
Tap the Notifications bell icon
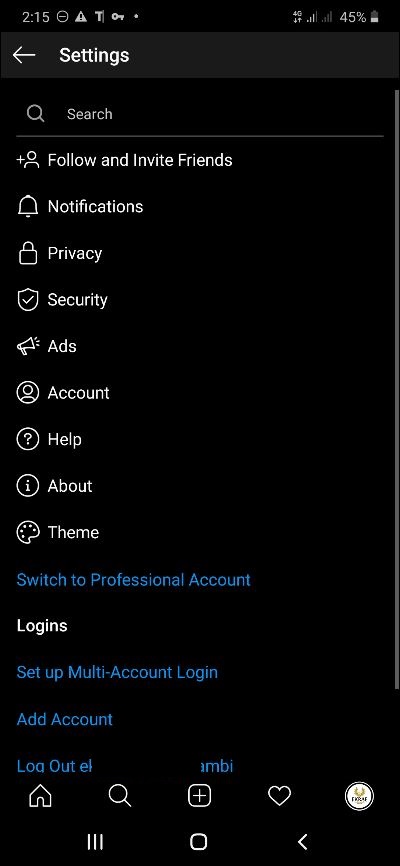tap(28, 207)
